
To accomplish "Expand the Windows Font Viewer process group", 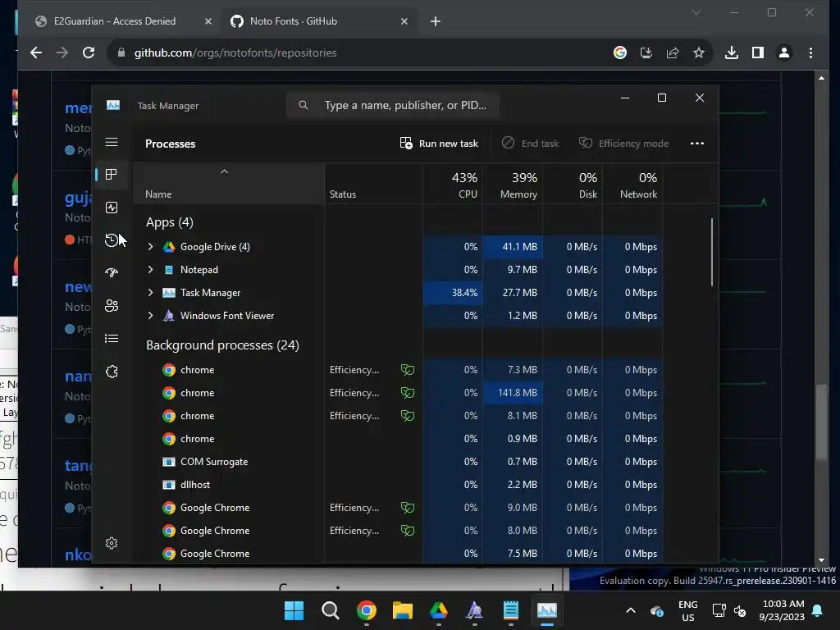I will tap(151, 316).
